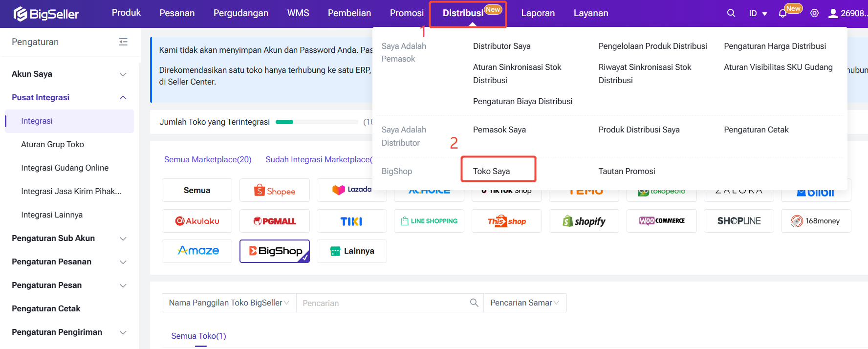Toggle the selected BigShop marketplace tile
868x349 pixels.
[275, 251]
